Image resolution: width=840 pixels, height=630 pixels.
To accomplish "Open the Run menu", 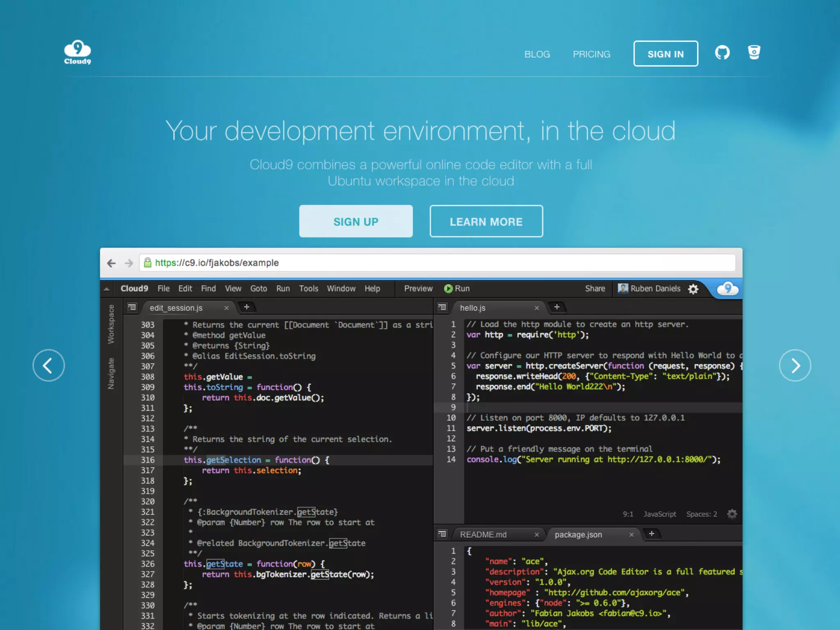I will [x=283, y=289].
